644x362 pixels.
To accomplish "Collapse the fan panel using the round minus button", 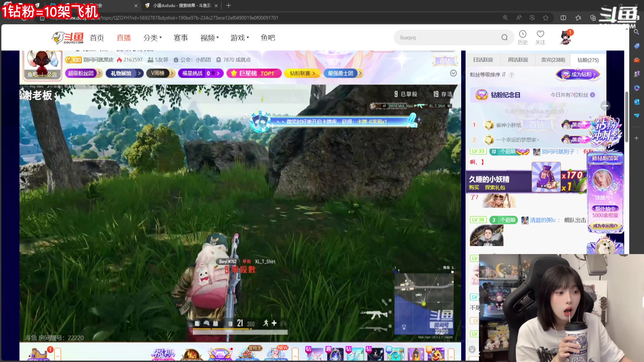I will pos(605,106).
